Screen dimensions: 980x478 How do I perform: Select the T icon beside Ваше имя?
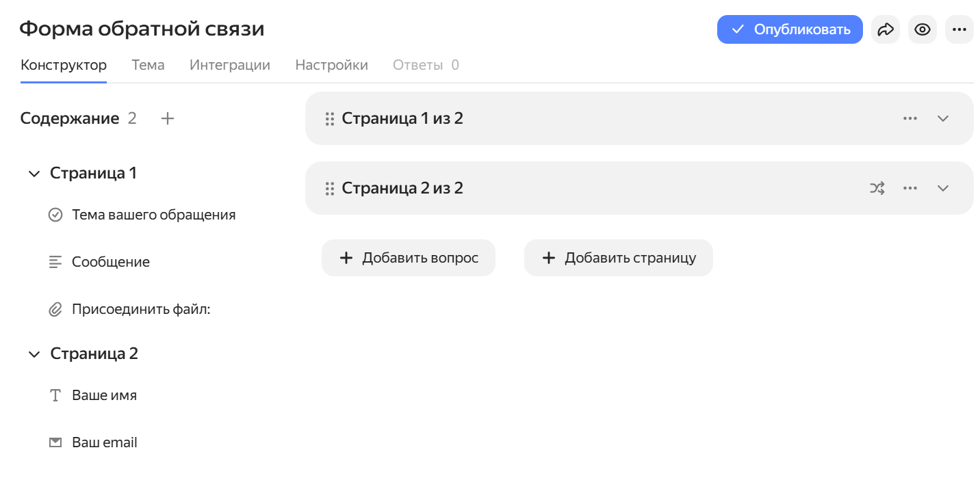click(55, 395)
